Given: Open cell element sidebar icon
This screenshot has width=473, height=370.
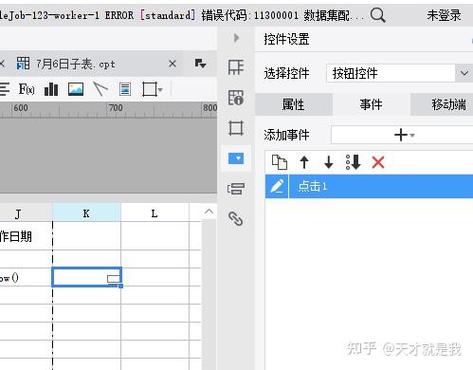Looking at the screenshot, I should 236,67.
